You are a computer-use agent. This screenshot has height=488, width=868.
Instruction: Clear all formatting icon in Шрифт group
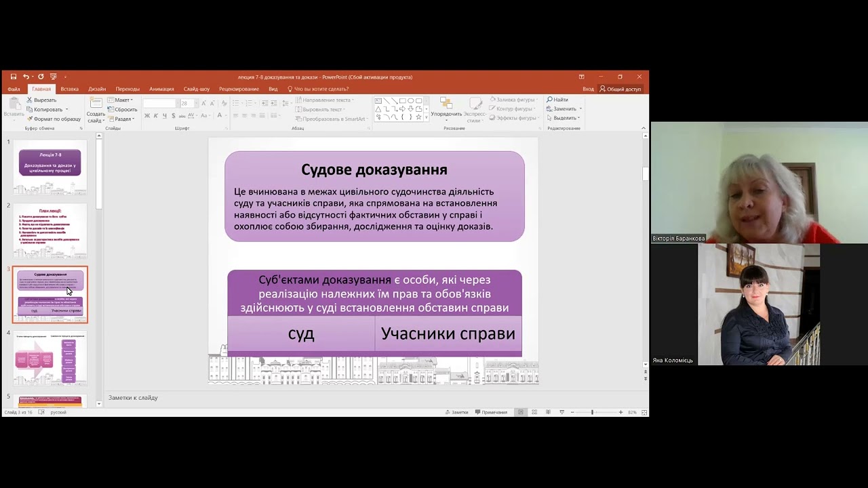pyautogui.click(x=224, y=103)
